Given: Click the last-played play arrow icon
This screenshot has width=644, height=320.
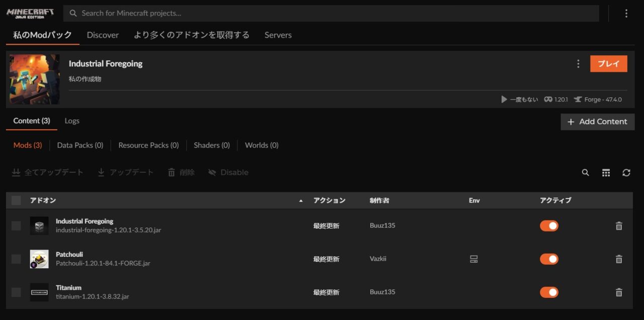Looking at the screenshot, I should (x=504, y=99).
